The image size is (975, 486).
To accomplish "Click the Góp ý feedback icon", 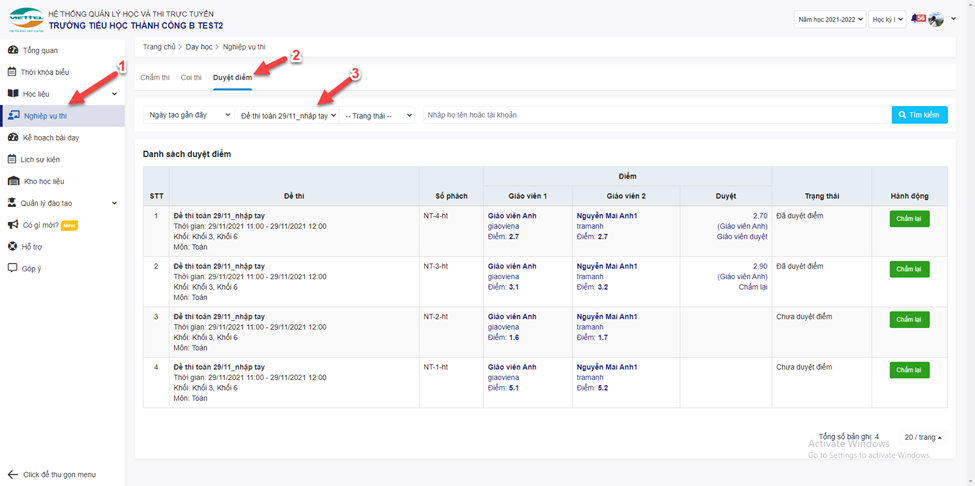I will point(12,268).
